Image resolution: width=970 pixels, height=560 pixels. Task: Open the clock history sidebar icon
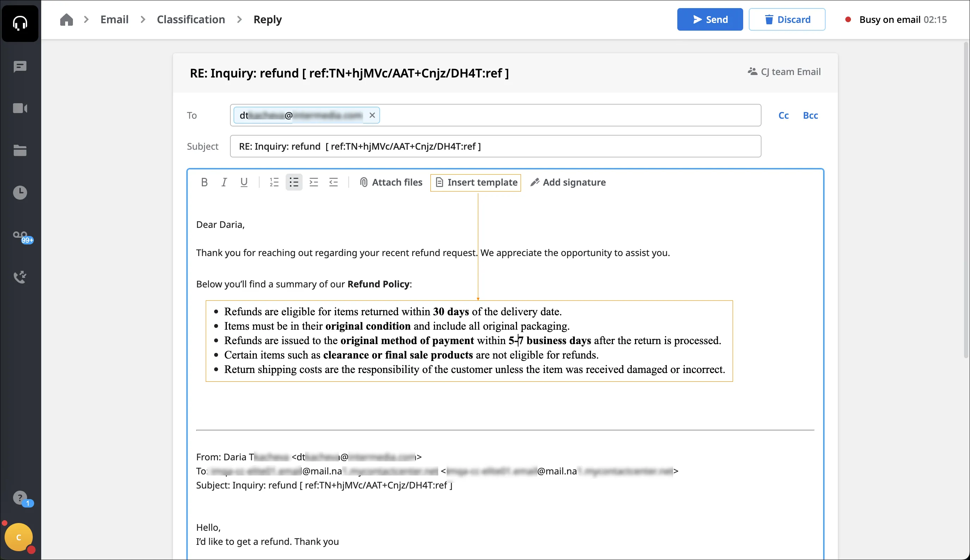(x=20, y=192)
